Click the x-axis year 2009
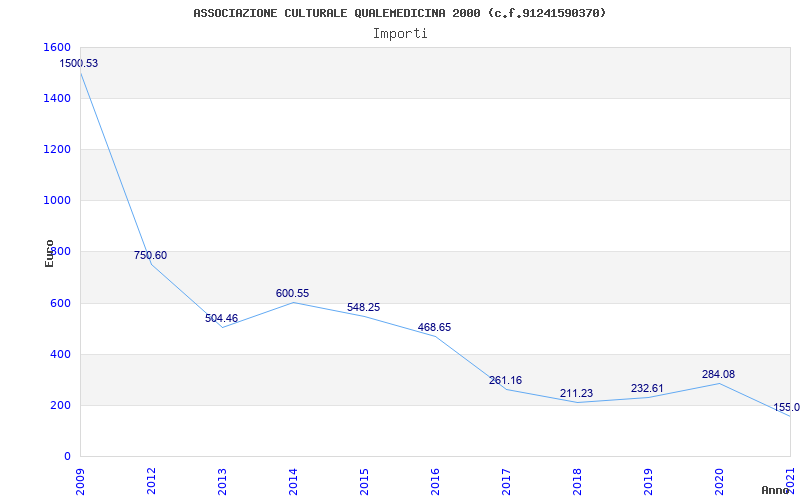The width and height of the screenshot is (800, 500). [x=80, y=482]
